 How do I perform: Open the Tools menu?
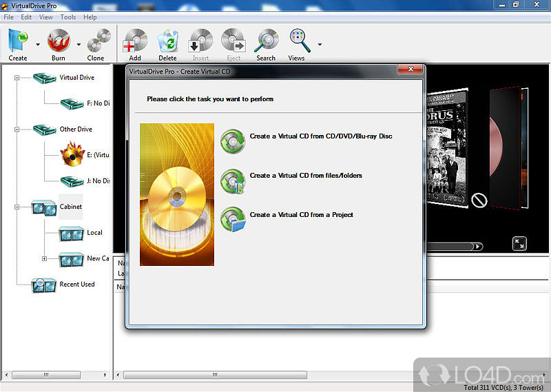[68, 17]
